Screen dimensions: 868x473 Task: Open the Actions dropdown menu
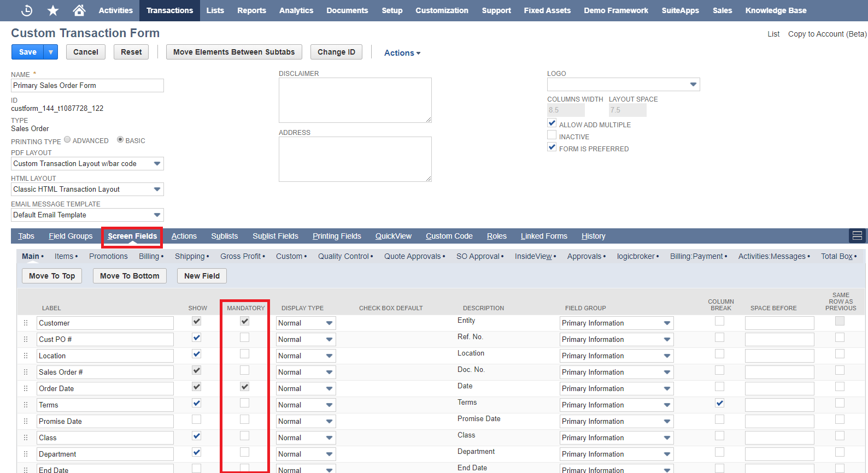(x=402, y=53)
